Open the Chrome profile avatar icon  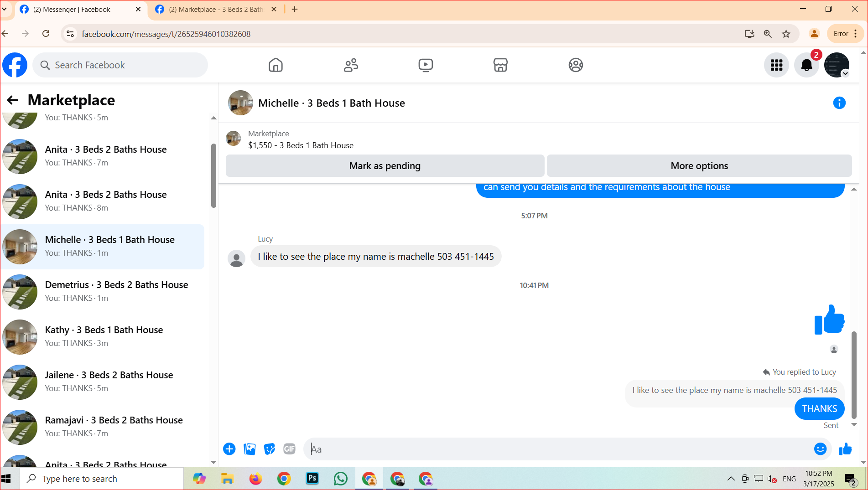814,34
